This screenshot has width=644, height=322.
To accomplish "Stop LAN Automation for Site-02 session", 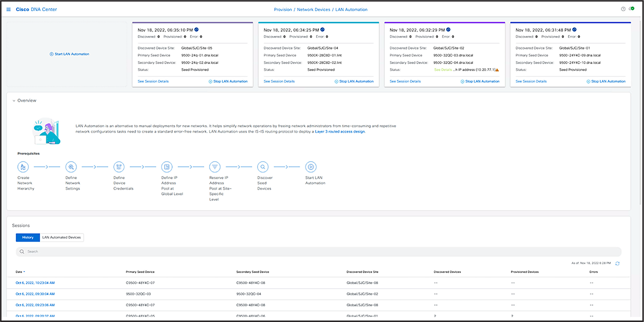I will point(480,81).
